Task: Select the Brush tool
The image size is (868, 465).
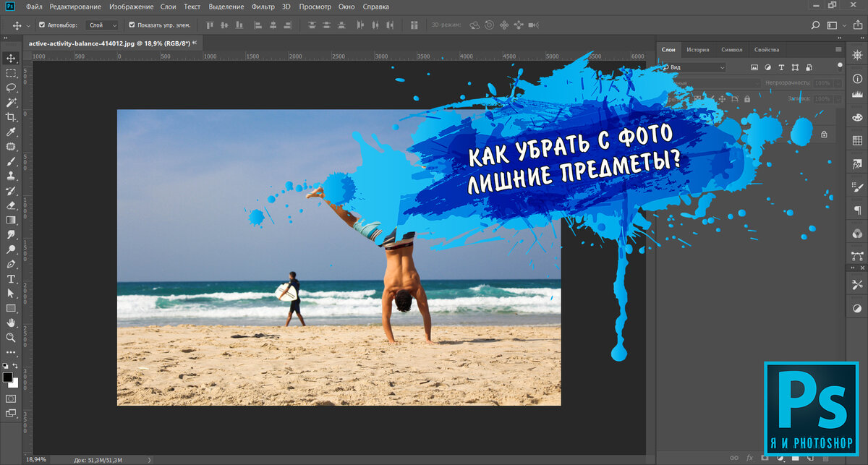Action: (x=11, y=161)
